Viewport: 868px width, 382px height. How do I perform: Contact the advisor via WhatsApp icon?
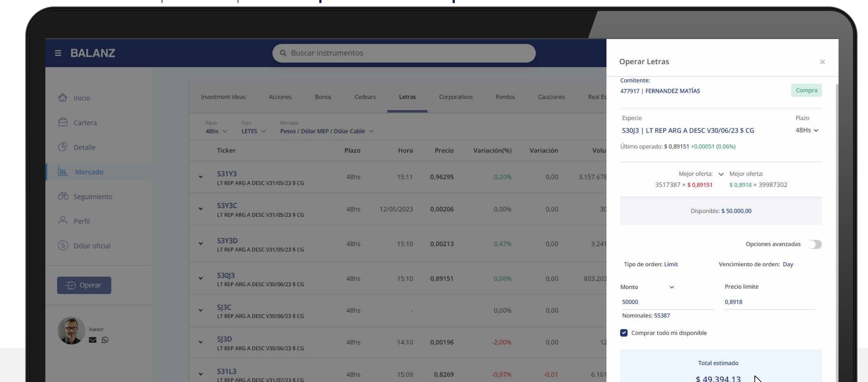tap(105, 340)
